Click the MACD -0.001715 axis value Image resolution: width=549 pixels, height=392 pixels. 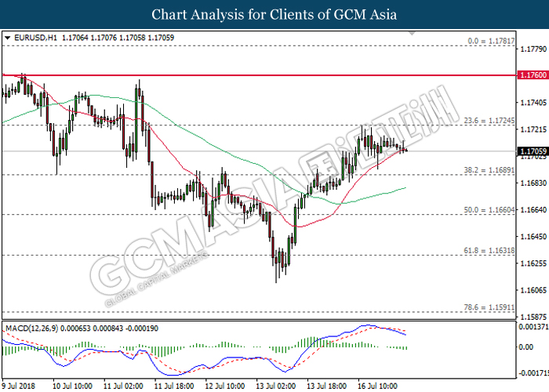[533, 373]
